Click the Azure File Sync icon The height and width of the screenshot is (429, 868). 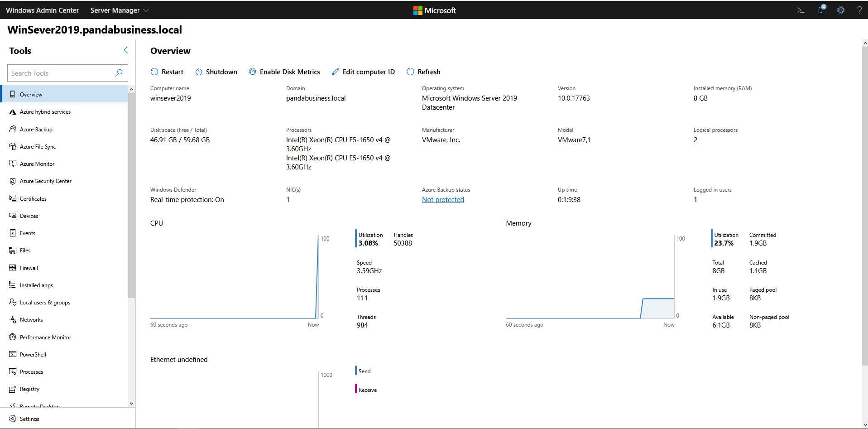[13, 146]
